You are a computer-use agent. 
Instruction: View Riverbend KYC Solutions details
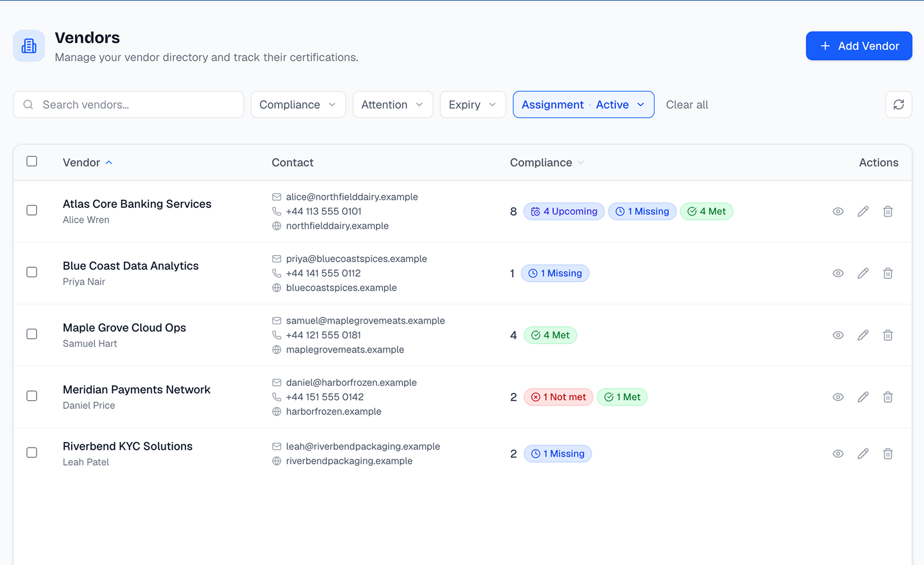pos(838,454)
